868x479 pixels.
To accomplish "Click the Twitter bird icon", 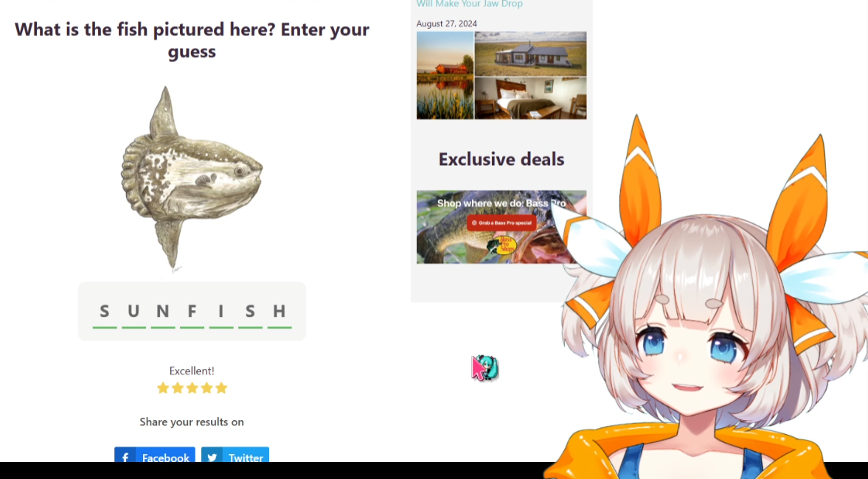I will click(212, 458).
